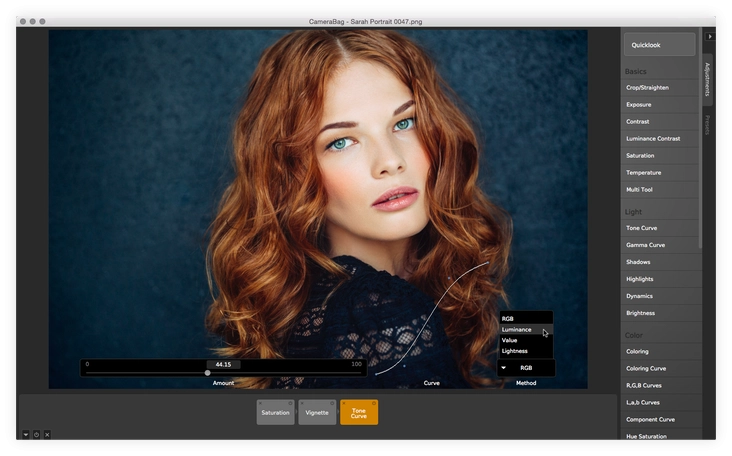Image resolution: width=732 pixels, height=456 pixels.
Task: Click the window's zoom button
Action: pyautogui.click(x=42, y=21)
